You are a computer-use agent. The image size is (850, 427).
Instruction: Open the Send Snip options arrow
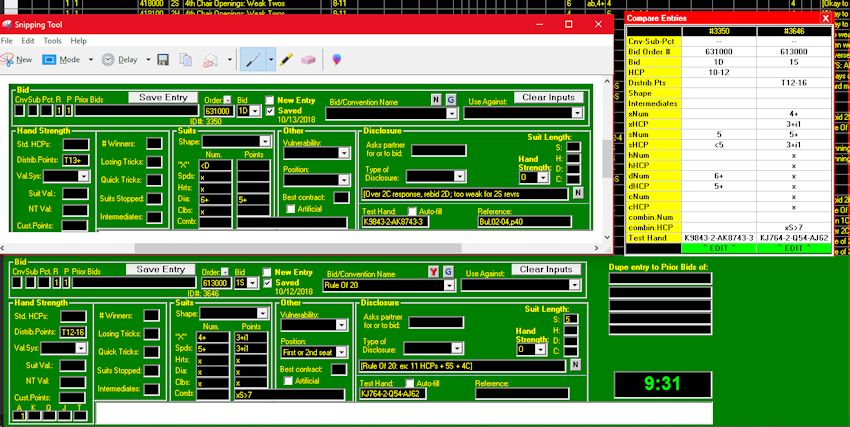230,60
